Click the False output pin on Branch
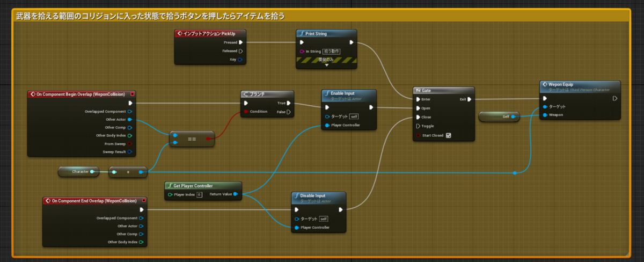Viewport: 644px width, 262px height. pos(288,112)
